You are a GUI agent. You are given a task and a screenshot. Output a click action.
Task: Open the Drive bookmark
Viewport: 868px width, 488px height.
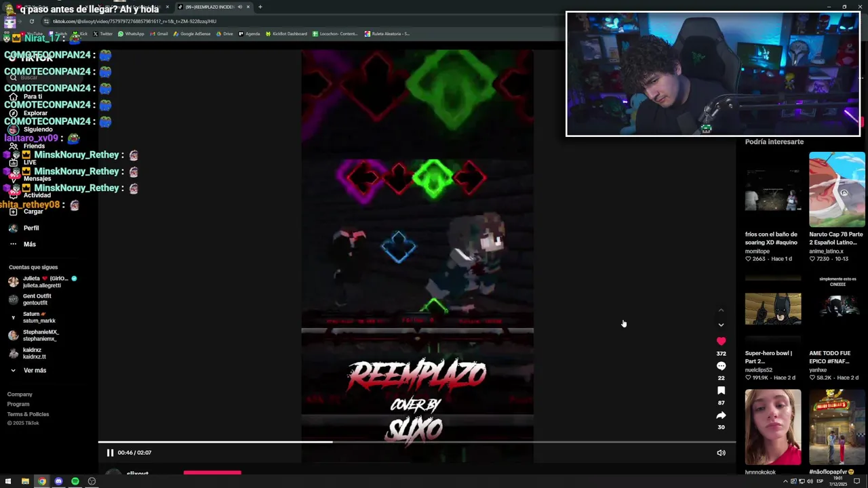[x=224, y=34]
